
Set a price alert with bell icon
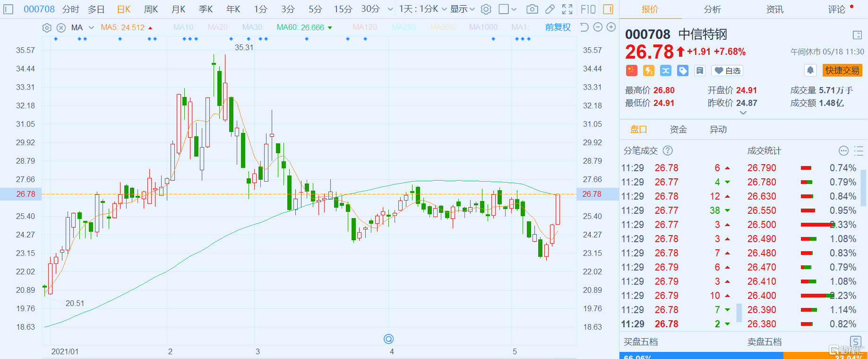click(x=810, y=70)
